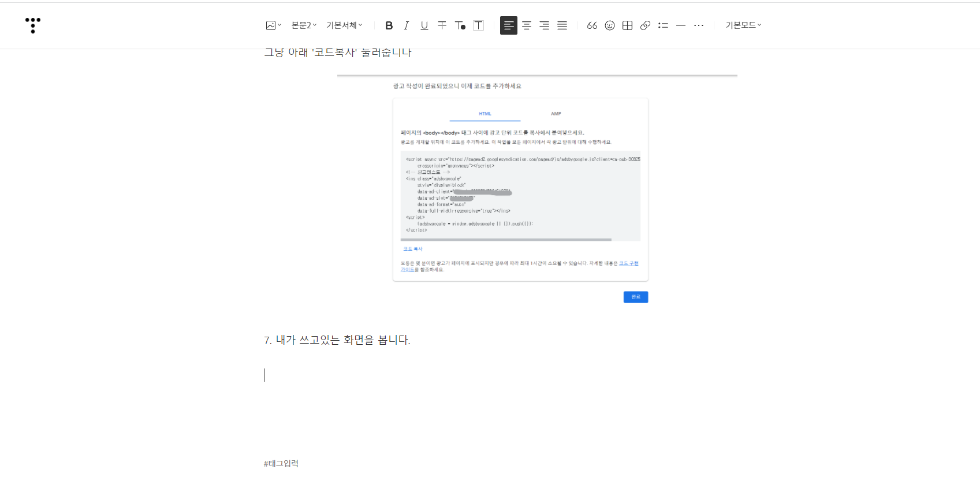Image resolution: width=980 pixels, height=488 pixels.
Task: Open the emoji picker
Action: [610, 25]
